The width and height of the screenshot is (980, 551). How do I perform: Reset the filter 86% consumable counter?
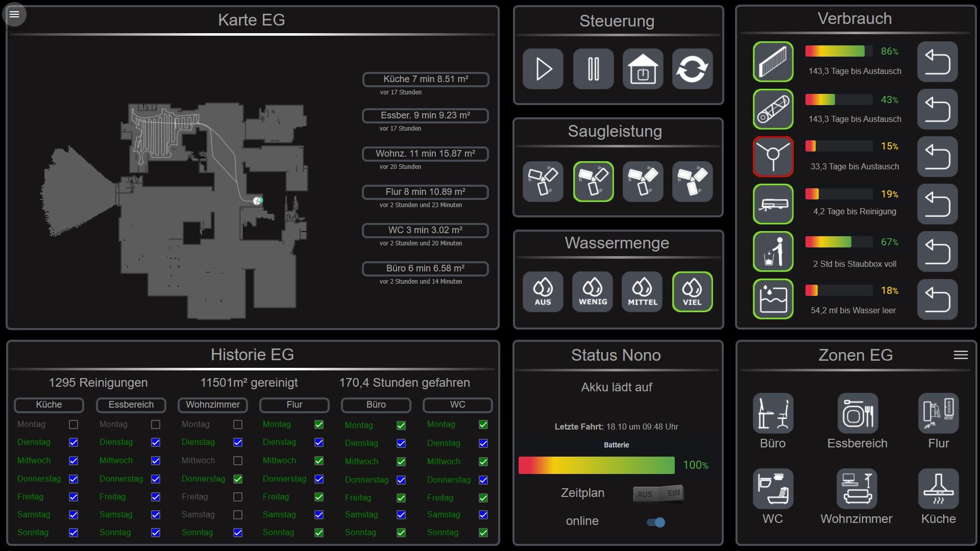tap(937, 62)
